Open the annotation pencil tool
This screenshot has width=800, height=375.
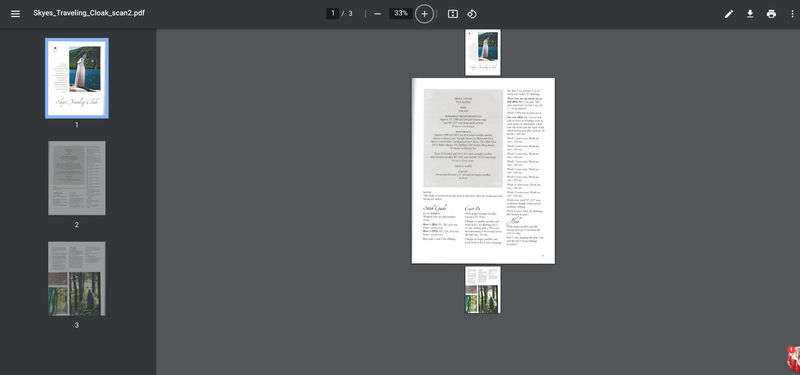(729, 14)
